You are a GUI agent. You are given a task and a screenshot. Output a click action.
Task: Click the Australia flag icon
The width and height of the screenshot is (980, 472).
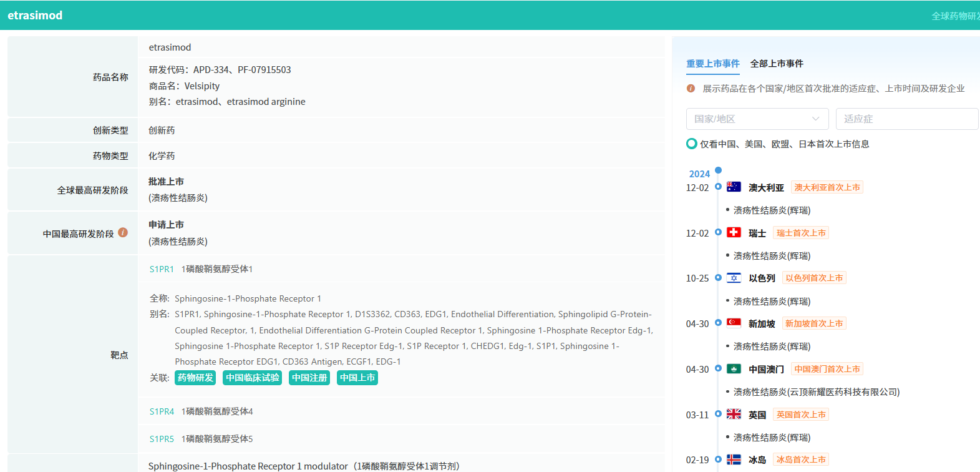pos(734,187)
